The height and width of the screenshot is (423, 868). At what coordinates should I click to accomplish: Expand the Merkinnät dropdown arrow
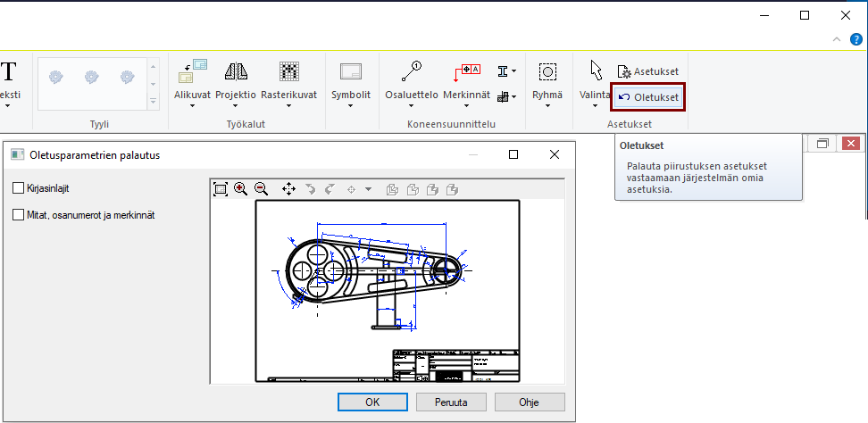(x=464, y=106)
